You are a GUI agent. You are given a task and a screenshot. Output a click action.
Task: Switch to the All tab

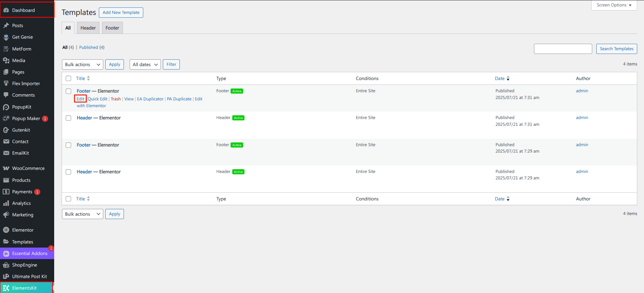point(68,28)
